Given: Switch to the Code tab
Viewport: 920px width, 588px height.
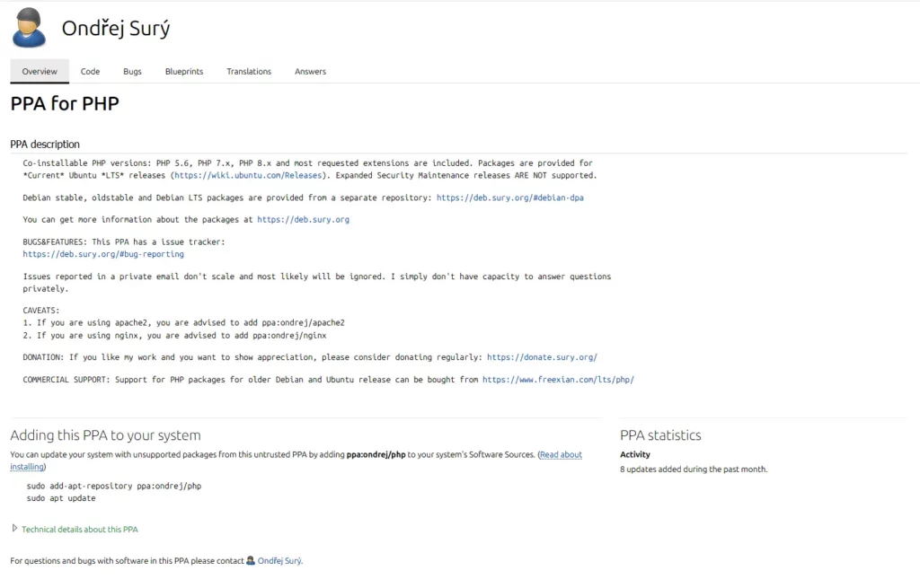Looking at the screenshot, I should point(90,72).
